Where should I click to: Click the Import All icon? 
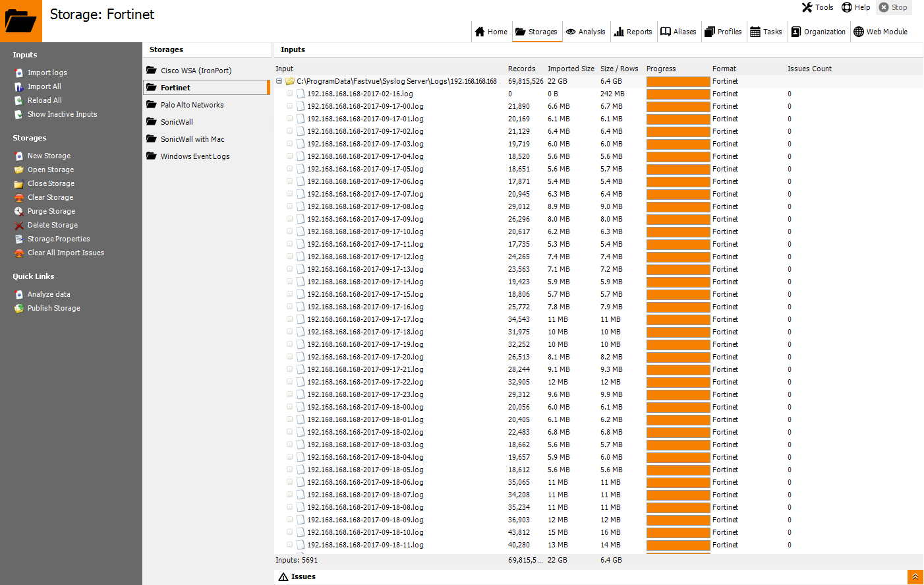pyautogui.click(x=19, y=86)
